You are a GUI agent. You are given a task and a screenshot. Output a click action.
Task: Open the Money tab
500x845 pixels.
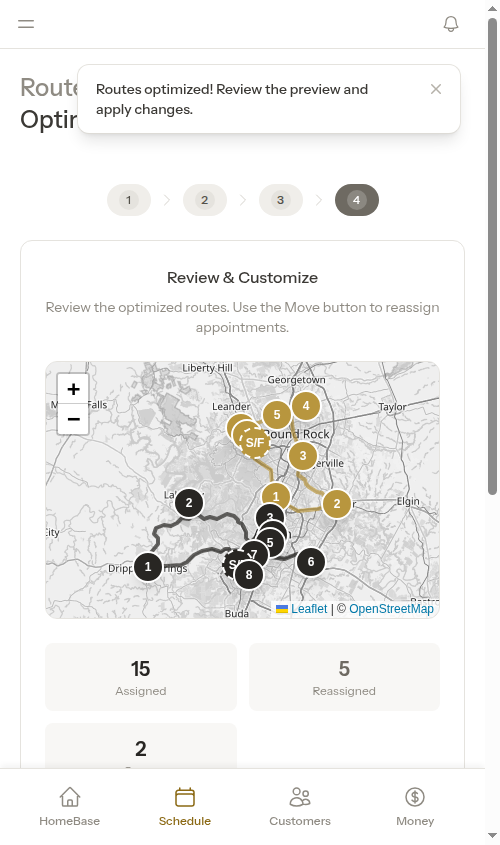tap(415, 807)
